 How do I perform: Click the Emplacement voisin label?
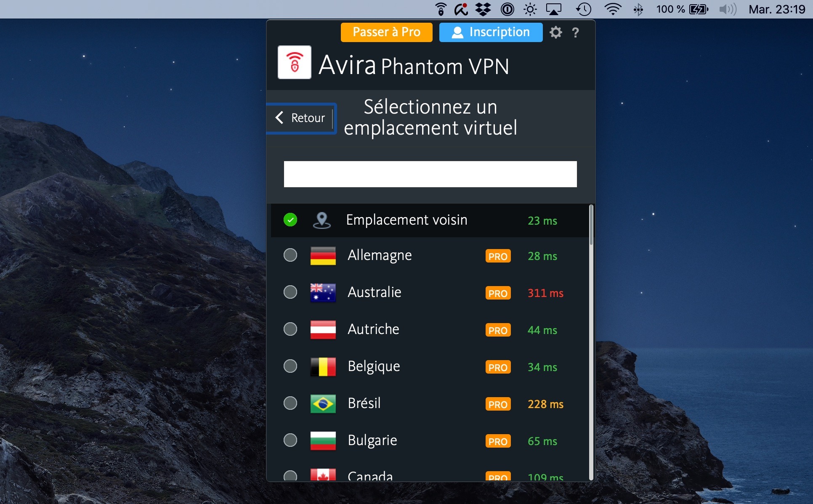[406, 220]
